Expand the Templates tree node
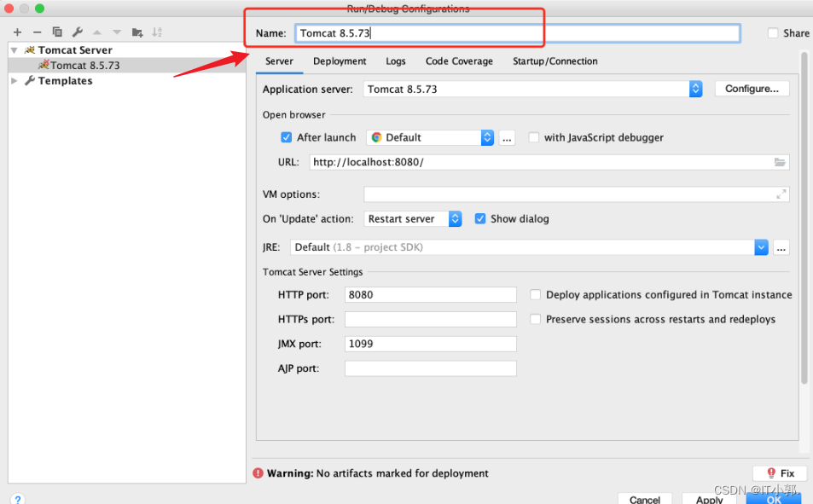The height and width of the screenshot is (504, 813). [x=15, y=81]
